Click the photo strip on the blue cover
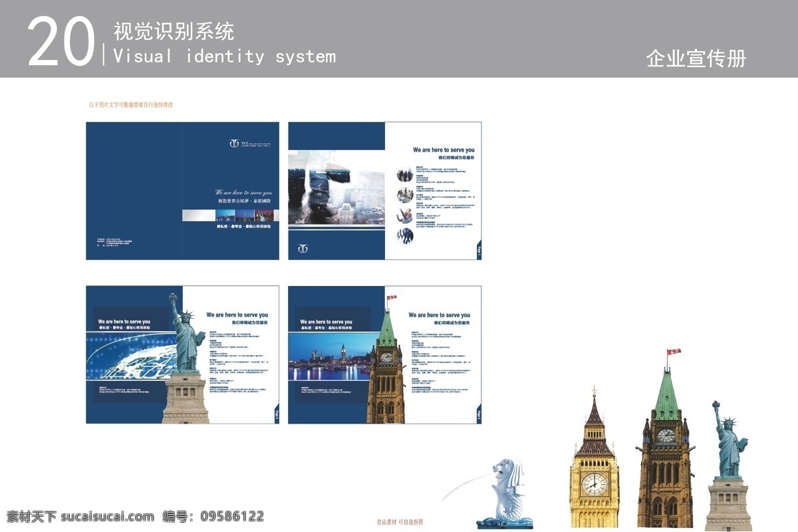This screenshot has width=798, height=532. coord(231,215)
